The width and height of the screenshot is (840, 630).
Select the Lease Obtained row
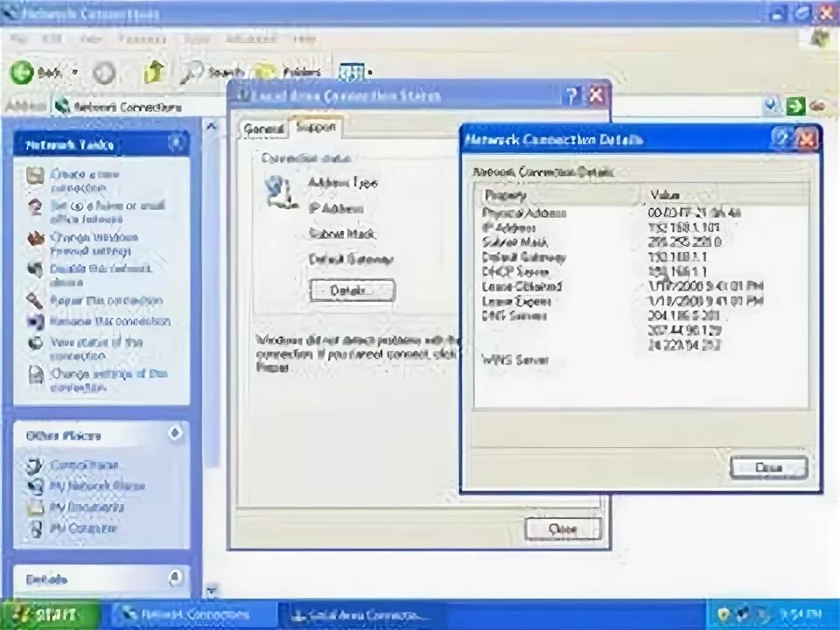pos(640,286)
